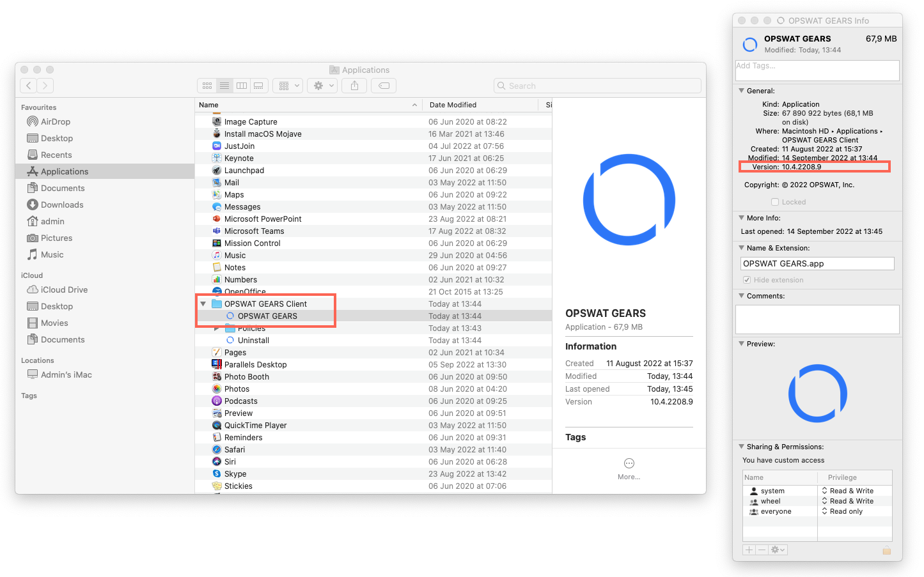
Task: Open the gear action menu in Finder toolbar
Action: 322,86
